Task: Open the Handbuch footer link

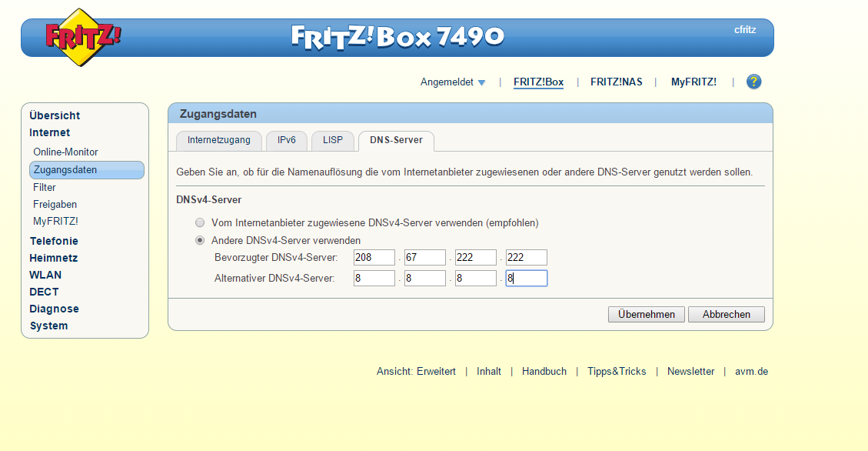Action: coord(544,371)
